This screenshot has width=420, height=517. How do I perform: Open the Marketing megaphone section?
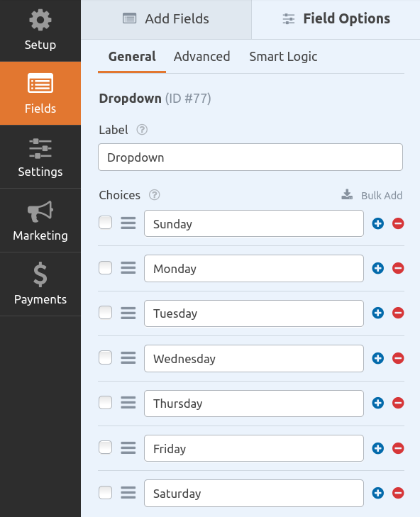[40, 221]
